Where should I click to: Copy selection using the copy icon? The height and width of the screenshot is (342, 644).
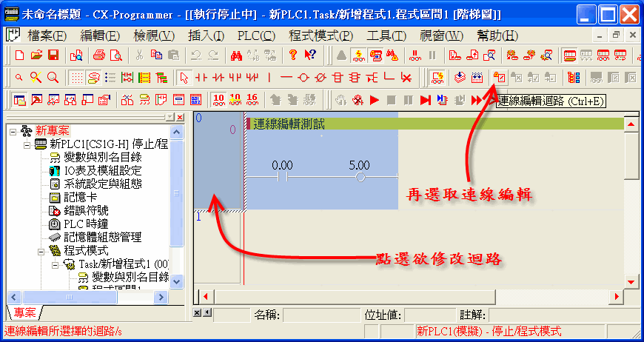click(x=156, y=55)
